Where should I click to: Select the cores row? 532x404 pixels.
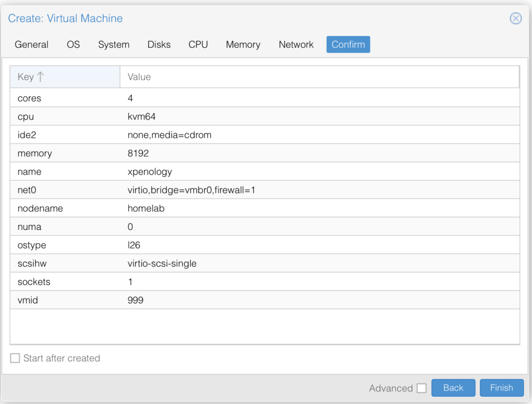(x=264, y=98)
